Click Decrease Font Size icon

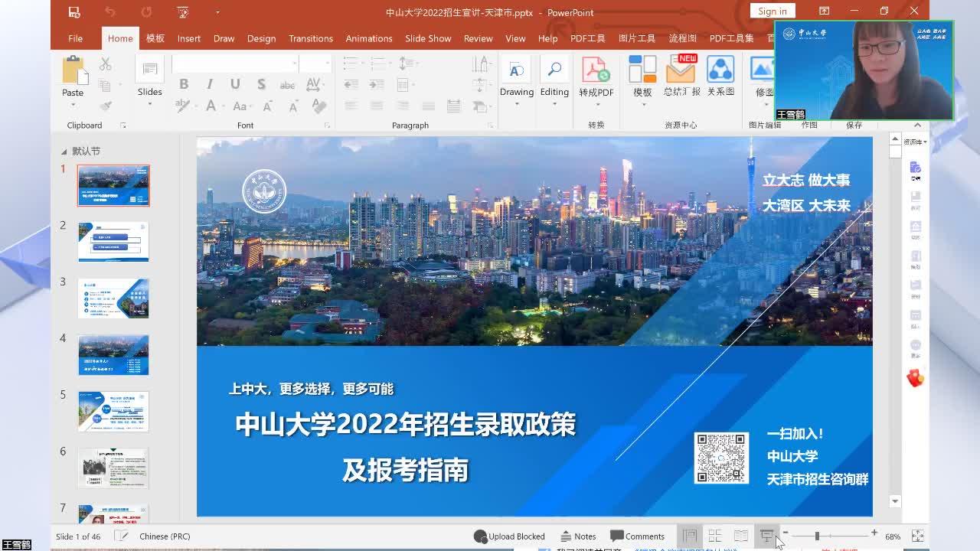[x=294, y=106]
